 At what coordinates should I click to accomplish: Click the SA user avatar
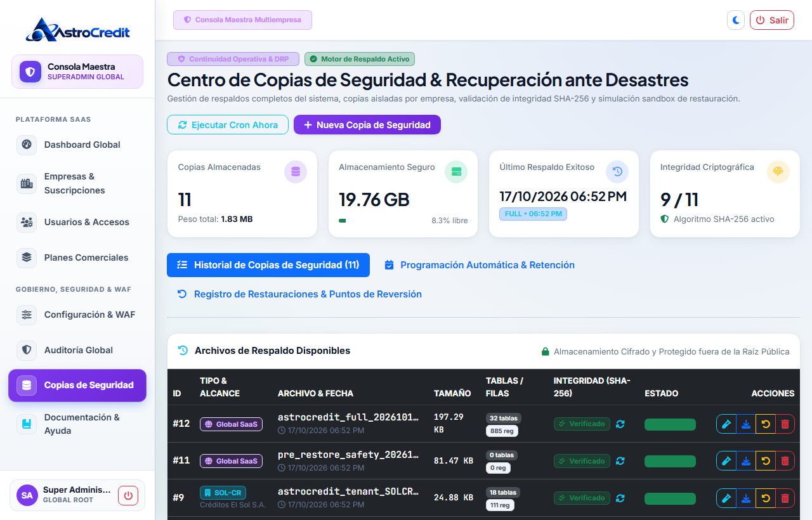click(x=27, y=495)
